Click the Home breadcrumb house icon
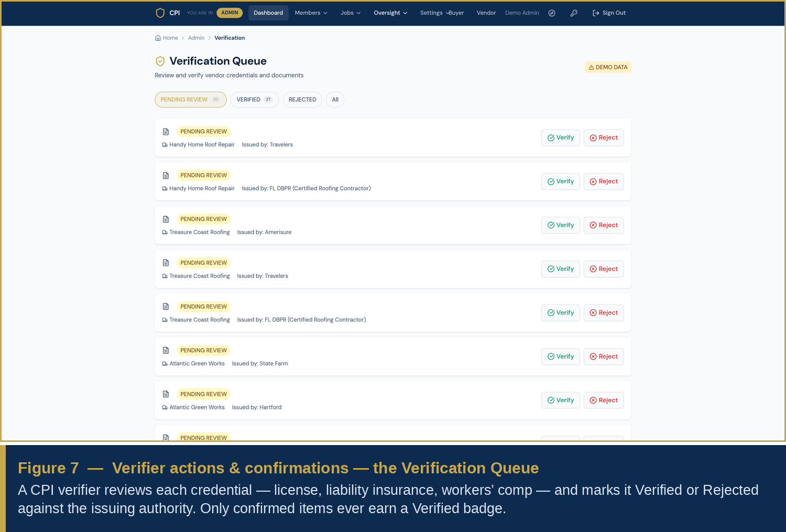The width and height of the screenshot is (786, 532). point(158,38)
